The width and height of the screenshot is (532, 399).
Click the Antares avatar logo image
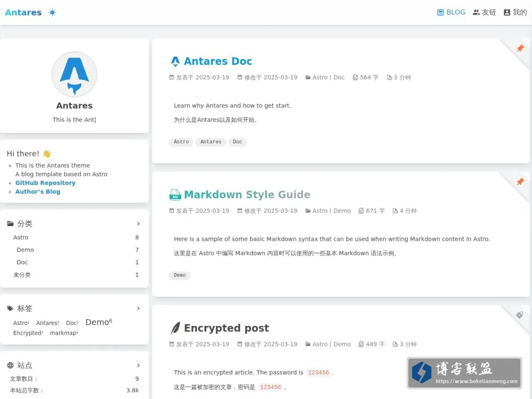(74, 74)
